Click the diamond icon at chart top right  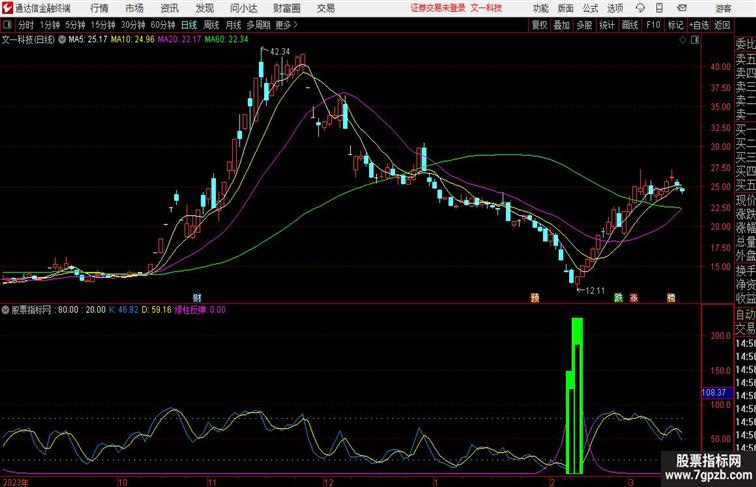(x=683, y=40)
